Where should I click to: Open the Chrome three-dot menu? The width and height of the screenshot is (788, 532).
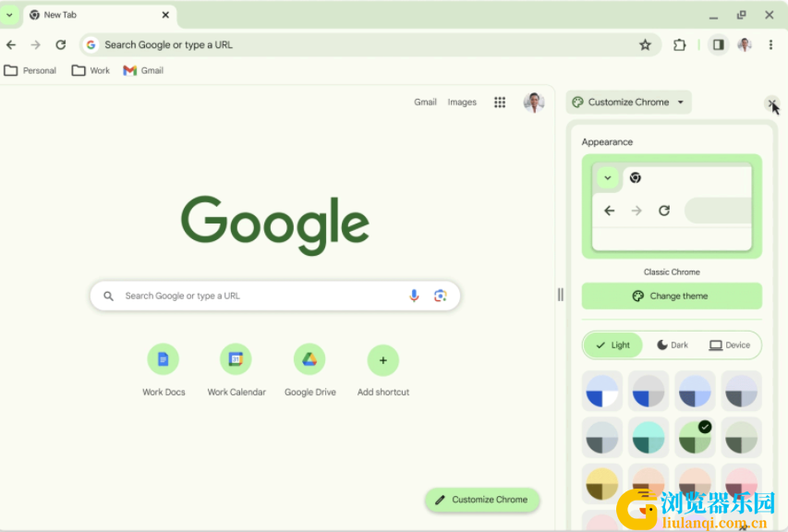(x=771, y=44)
